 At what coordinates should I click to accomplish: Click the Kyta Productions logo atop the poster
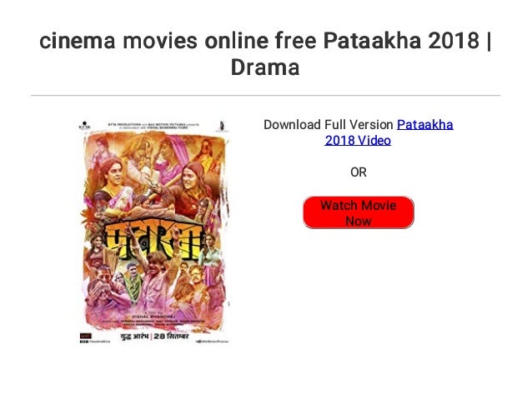tap(84, 125)
